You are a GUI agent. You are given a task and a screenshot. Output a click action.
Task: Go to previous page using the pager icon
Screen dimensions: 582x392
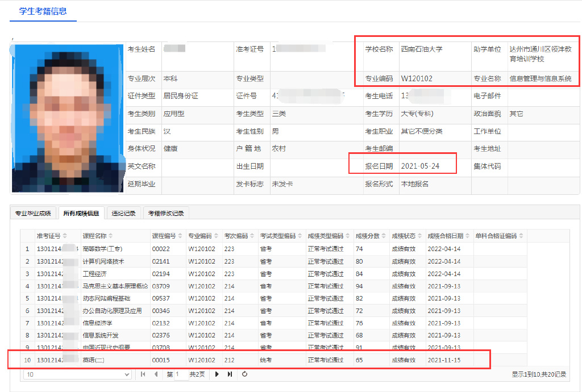(x=156, y=374)
